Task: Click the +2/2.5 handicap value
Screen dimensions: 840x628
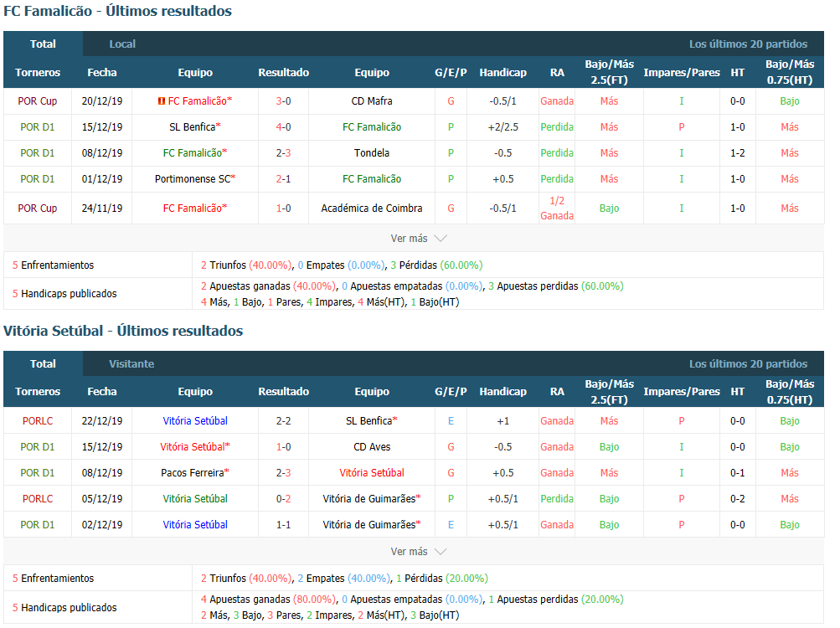Action: pyautogui.click(x=502, y=127)
